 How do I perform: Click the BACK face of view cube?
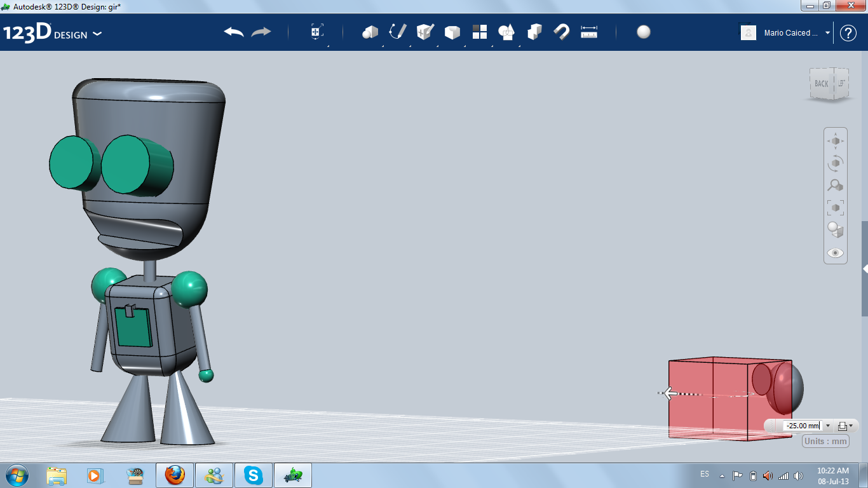coord(822,83)
